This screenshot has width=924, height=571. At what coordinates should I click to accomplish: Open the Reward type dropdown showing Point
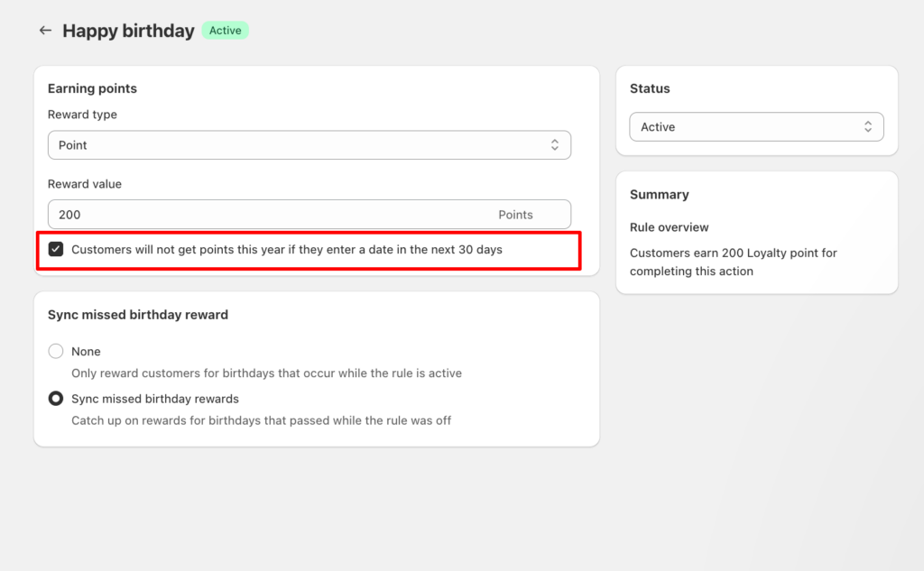click(298, 145)
